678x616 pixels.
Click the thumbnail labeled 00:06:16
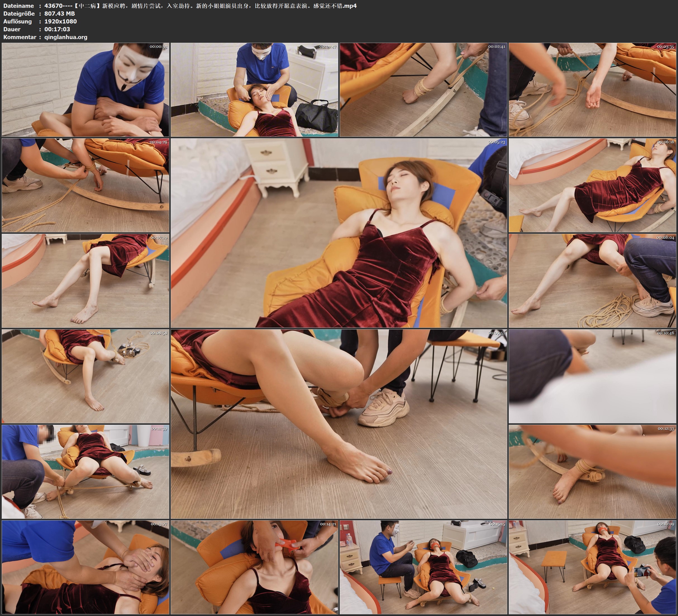pyautogui.click(x=593, y=185)
